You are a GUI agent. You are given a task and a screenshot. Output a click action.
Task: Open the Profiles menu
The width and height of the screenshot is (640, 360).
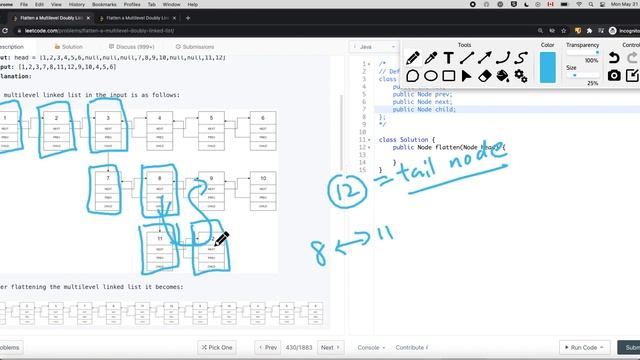132,4
